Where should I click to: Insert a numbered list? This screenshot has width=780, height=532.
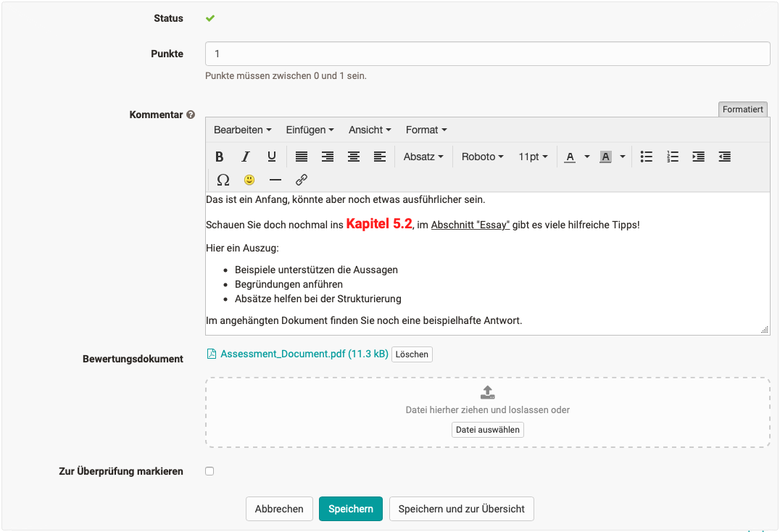pos(673,157)
